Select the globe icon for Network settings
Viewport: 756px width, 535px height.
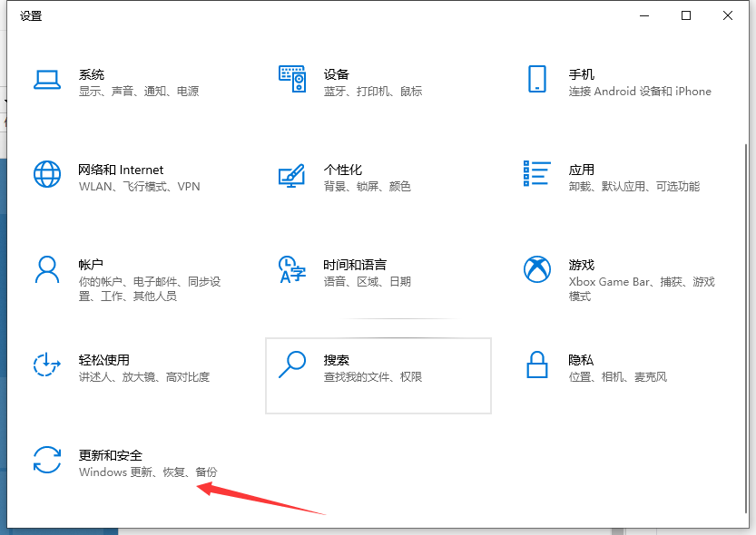pyautogui.click(x=46, y=174)
